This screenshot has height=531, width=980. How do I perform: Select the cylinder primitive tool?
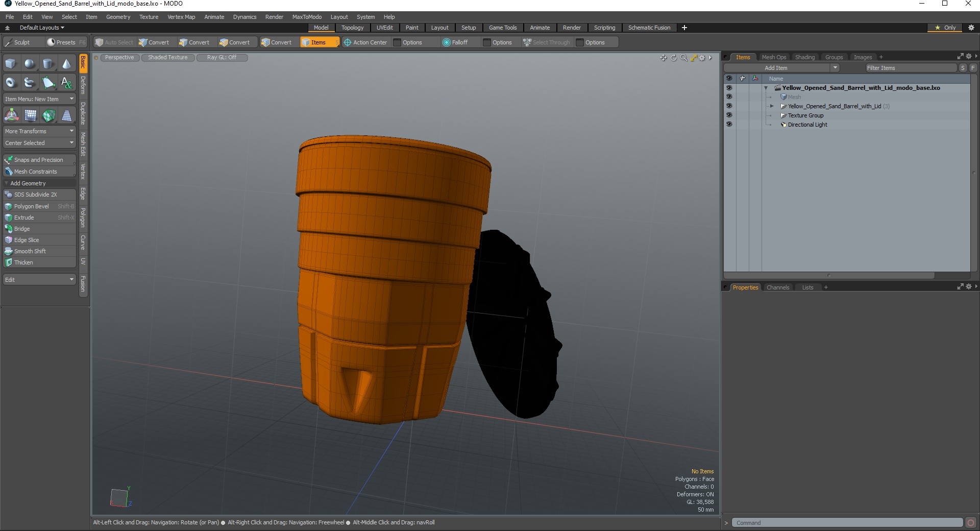click(48, 64)
